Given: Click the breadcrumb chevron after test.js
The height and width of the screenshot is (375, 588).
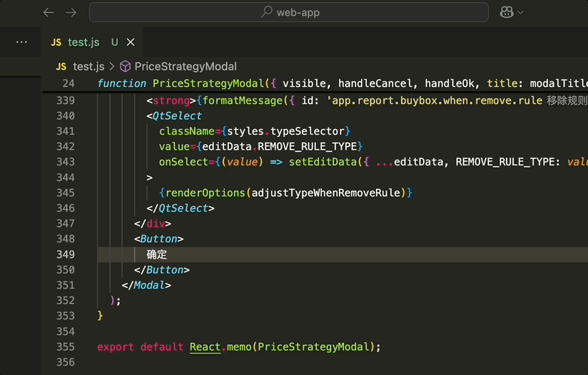Looking at the screenshot, I should [112, 67].
